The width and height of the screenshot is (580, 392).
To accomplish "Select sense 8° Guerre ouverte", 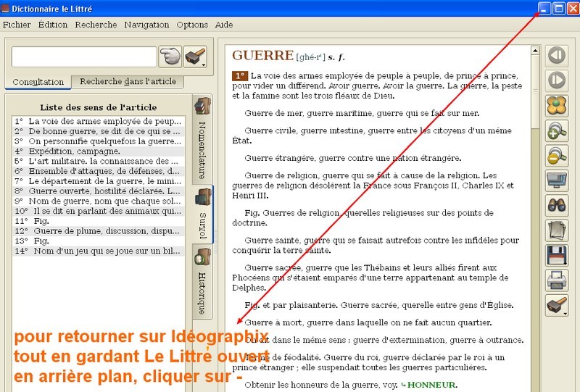I will tap(99, 191).
